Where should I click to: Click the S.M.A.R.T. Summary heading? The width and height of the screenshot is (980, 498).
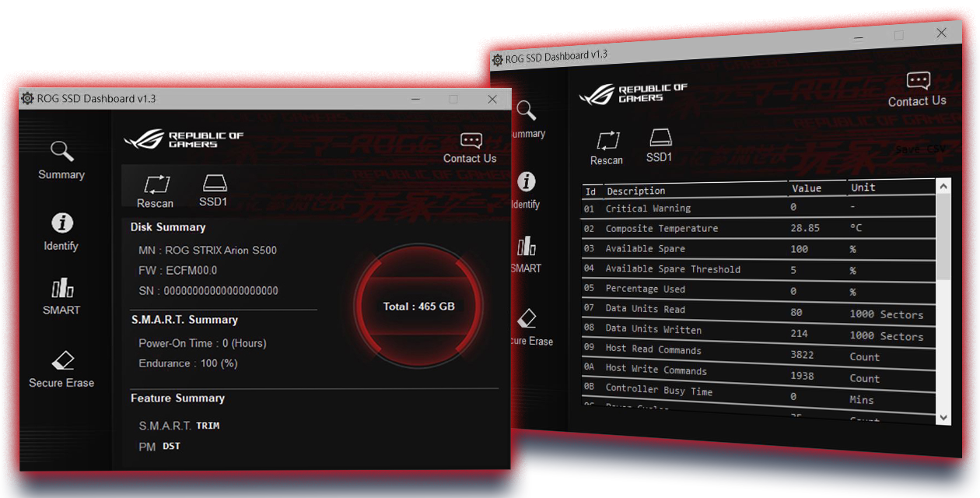coord(184,320)
